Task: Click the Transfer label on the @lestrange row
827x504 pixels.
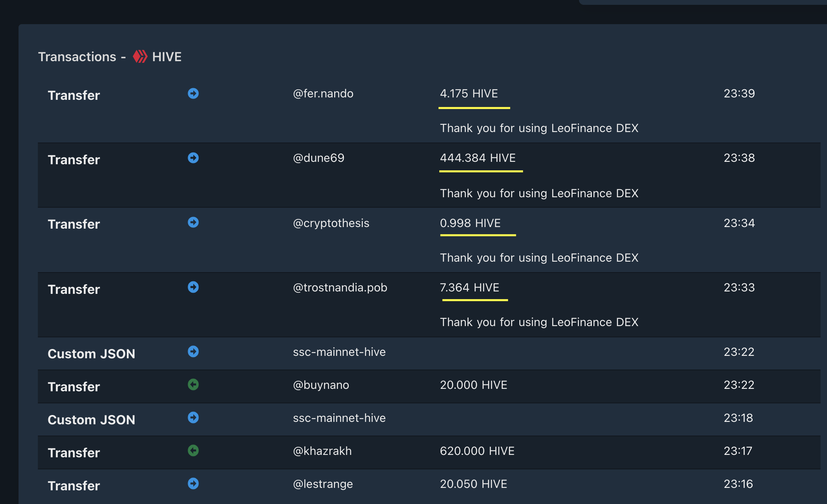Action: [x=74, y=486]
